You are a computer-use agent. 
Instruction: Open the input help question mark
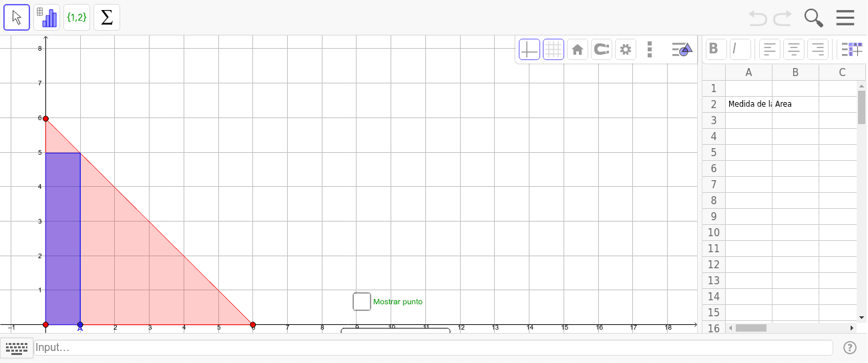point(850,348)
